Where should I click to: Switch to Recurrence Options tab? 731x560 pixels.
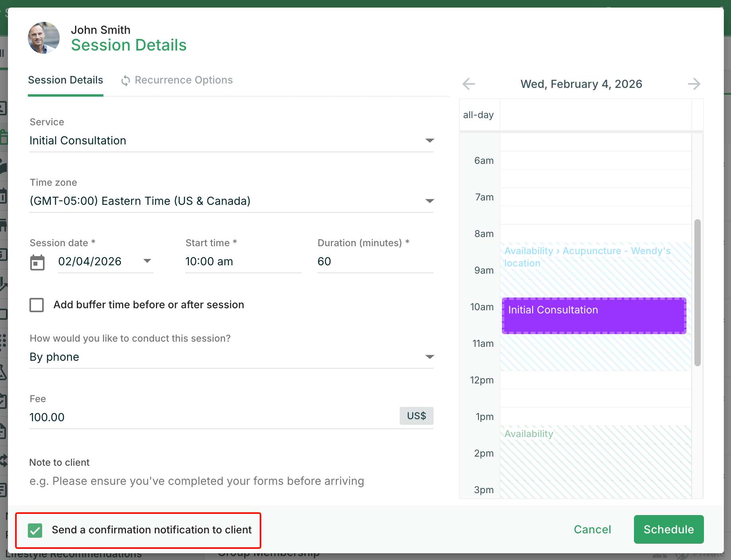click(183, 80)
